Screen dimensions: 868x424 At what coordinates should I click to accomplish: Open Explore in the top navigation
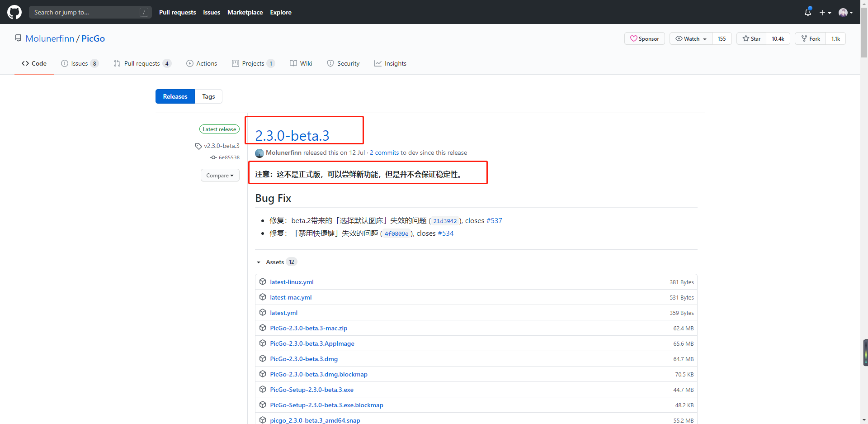coord(281,12)
